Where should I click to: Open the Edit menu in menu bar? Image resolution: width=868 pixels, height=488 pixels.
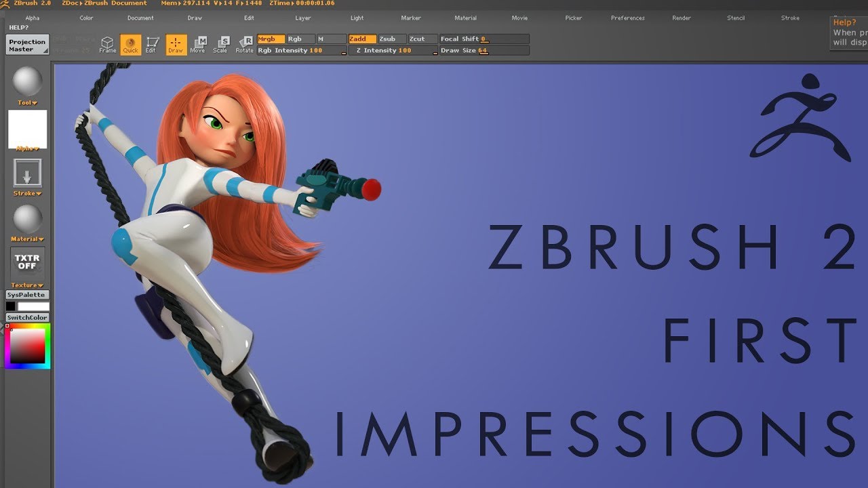pos(249,18)
